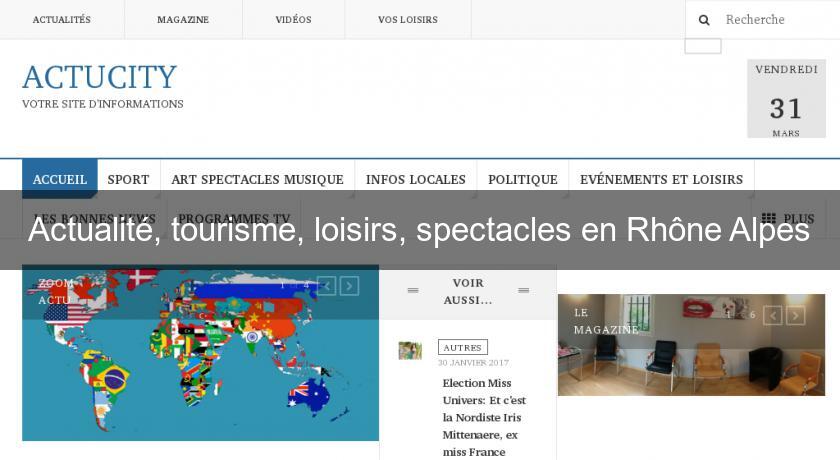Open the world flags map image

(200, 353)
